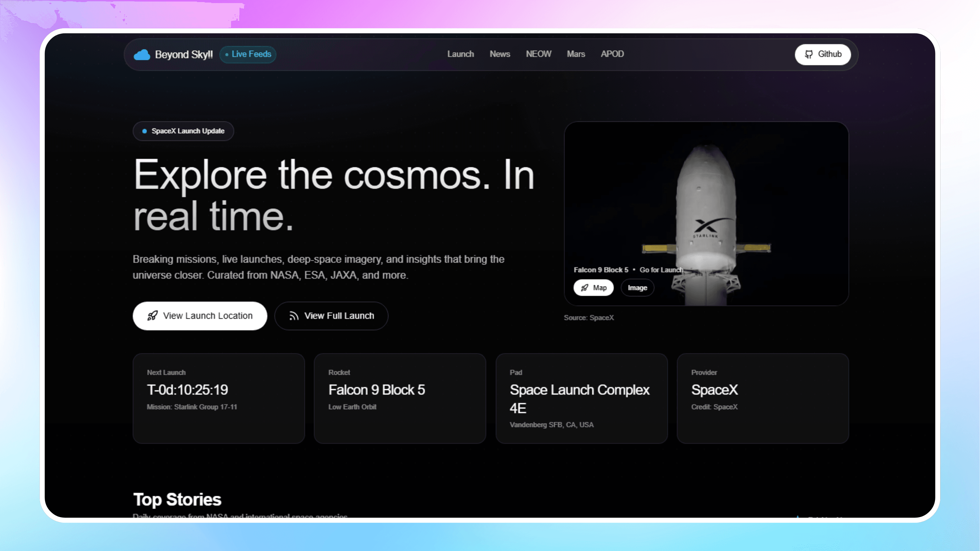The width and height of the screenshot is (980, 551).
Task: Click Beyond Sky!! site title
Action: tap(184, 54)
